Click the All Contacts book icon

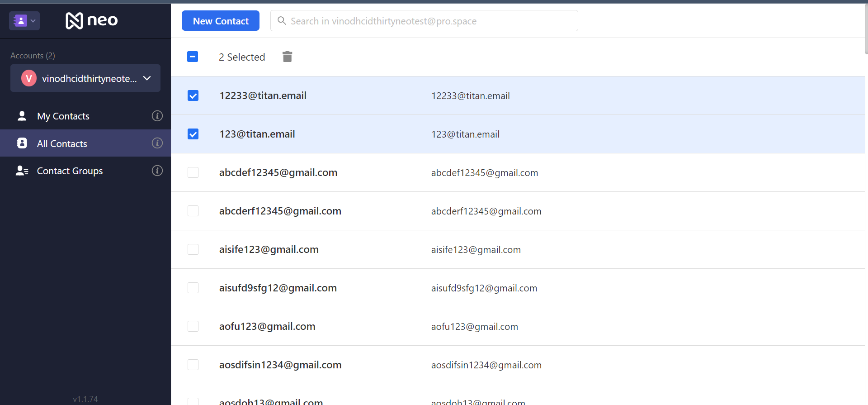(22, 143)
